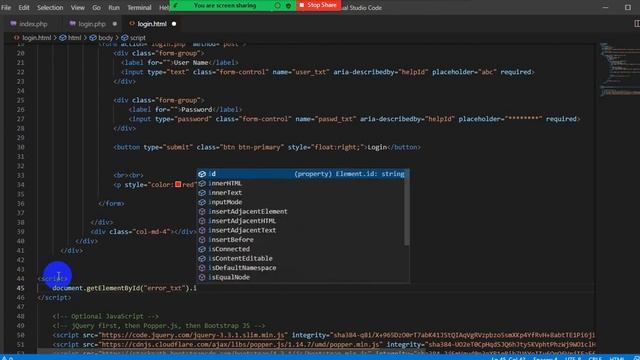Click the Password label text on line 26

[x=197, y=109]
